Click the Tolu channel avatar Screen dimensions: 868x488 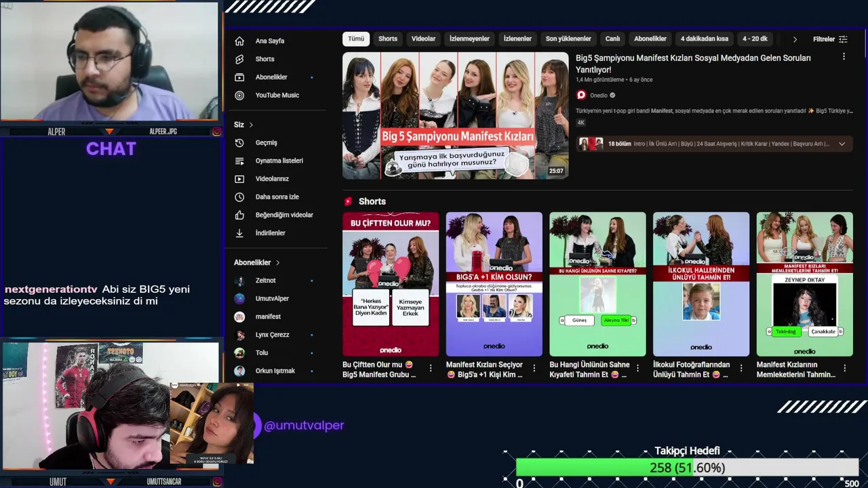pyautogui.click(x=239, y=353)
